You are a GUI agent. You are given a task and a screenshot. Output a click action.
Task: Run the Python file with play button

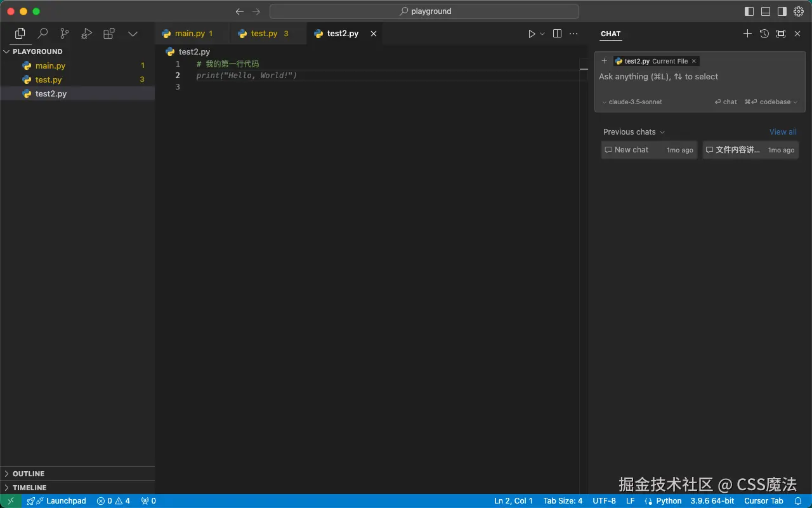532,34
